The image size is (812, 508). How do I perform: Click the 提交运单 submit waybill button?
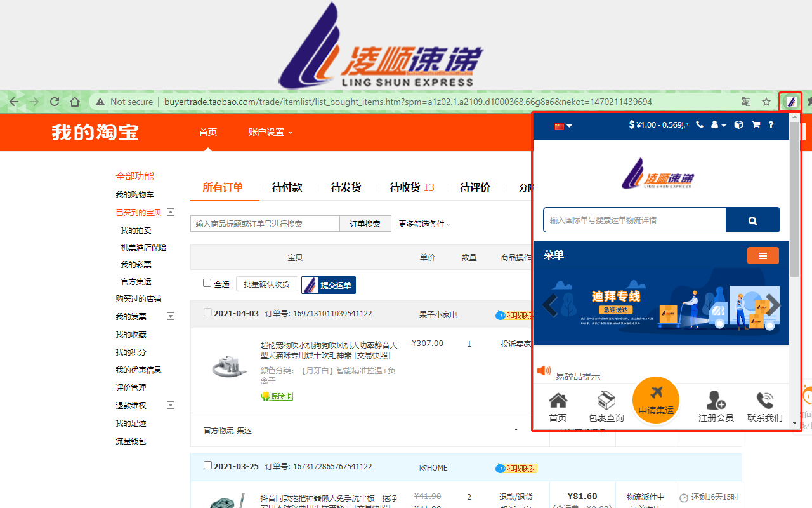[x=329, y=285]
